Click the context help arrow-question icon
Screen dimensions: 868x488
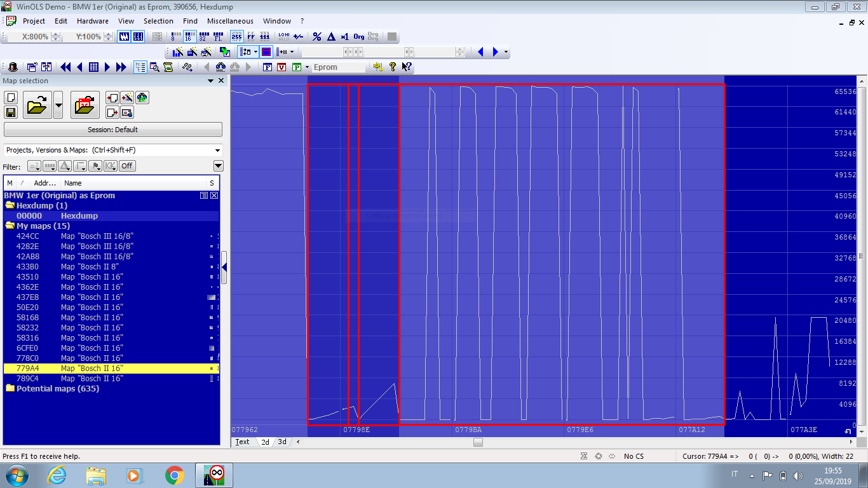[407, 67]
